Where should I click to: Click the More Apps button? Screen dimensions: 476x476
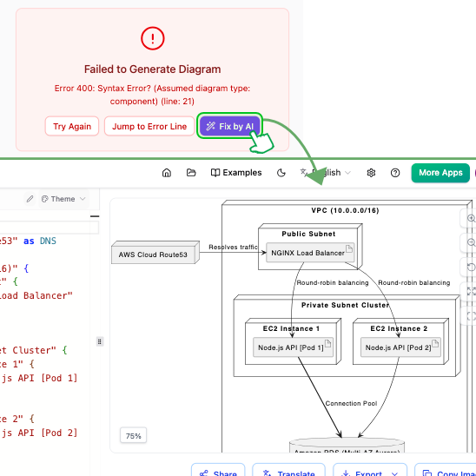[440, 173]
